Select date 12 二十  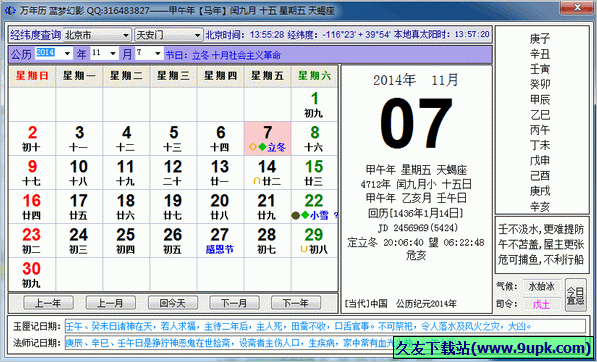173,172
